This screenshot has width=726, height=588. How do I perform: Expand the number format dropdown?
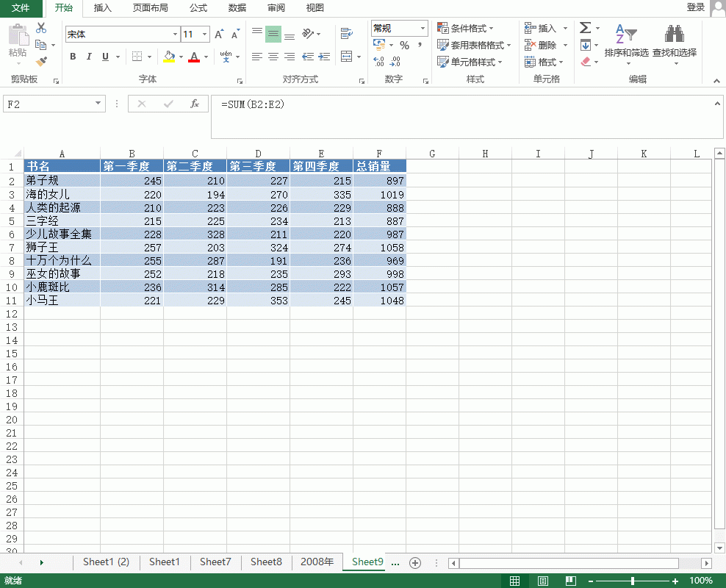[423, 28]
